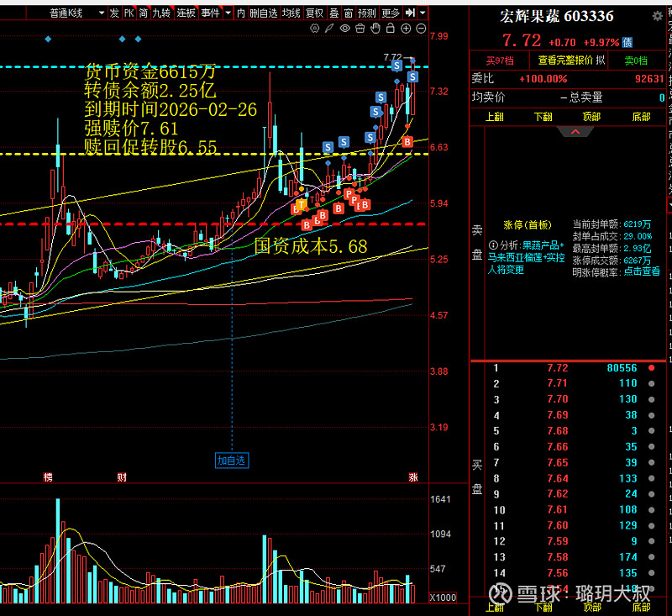Viewport: 672px width, 616px height.
Task: Open chart settings gear above the K-line
Action: tap(314, 29)
